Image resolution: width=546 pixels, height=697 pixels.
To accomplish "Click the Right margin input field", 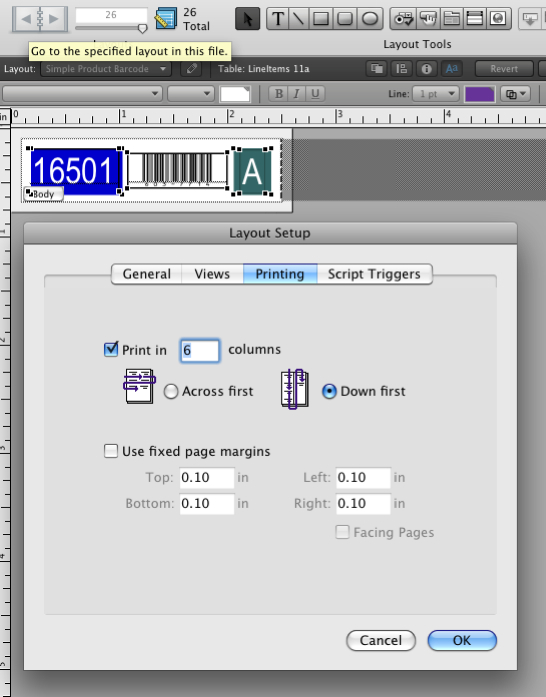I will tap(363, 504).
